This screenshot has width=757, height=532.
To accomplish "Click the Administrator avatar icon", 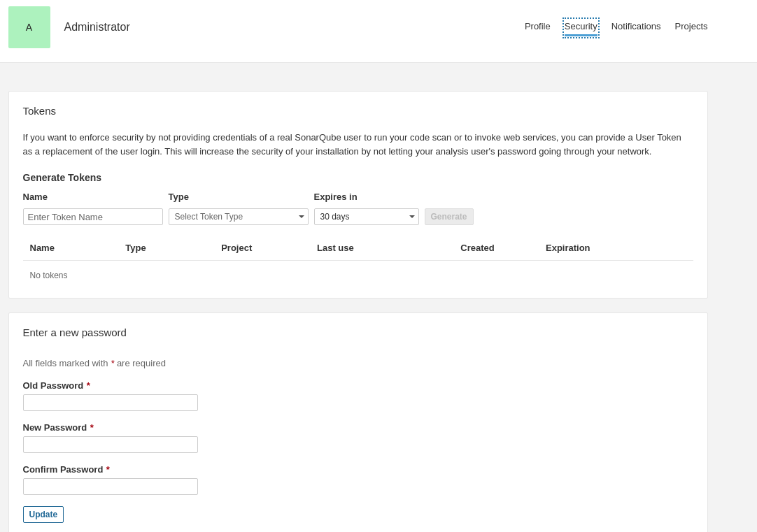I will [29, 27].
